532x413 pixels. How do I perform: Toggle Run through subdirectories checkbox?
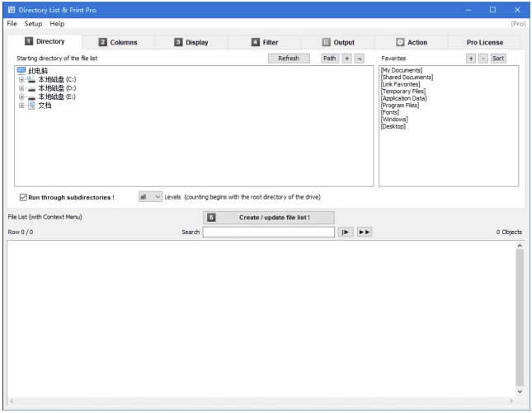(x=23, y=197)
